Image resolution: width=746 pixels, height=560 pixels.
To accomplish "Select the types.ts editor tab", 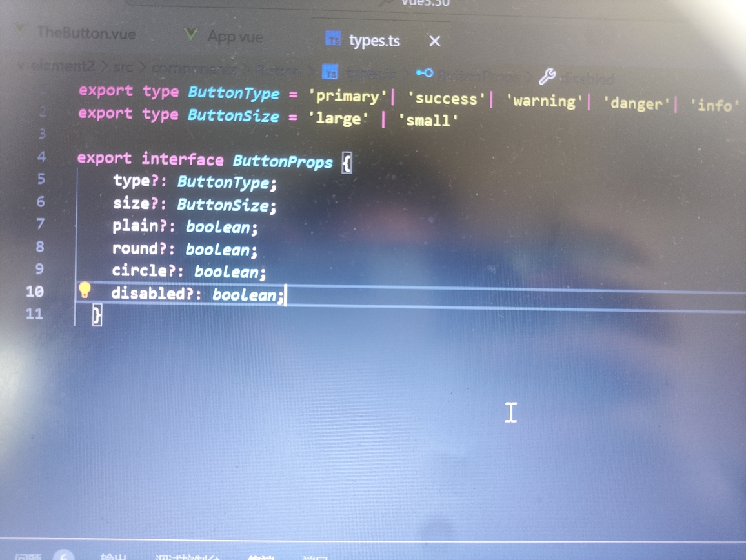I will (374, 41).
